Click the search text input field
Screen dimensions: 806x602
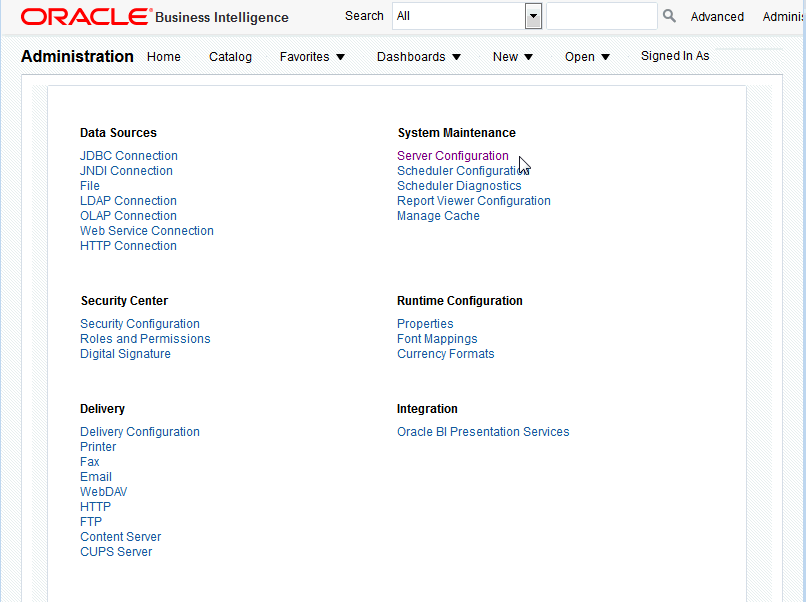pos(601,16)
